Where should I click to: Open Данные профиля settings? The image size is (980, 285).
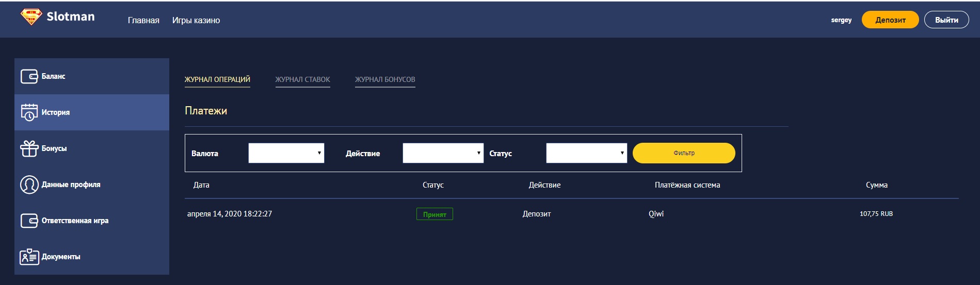[92, 185]
